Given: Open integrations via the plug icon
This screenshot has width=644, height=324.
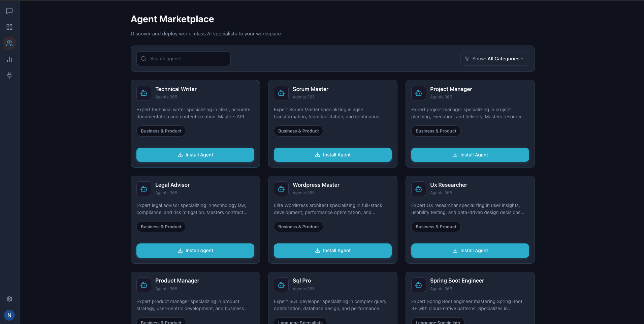Looking at the screenshot, I should (x=9, y=76).
